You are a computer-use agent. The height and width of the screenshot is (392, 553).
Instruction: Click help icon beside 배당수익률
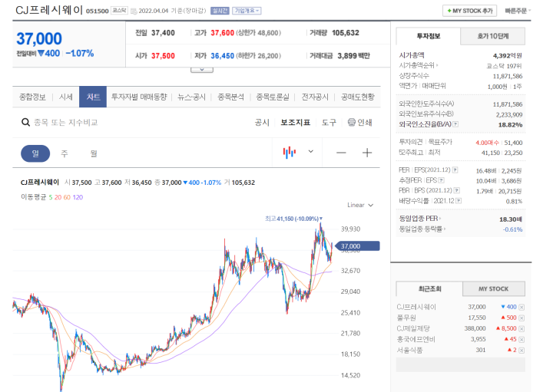coord(459,201)
